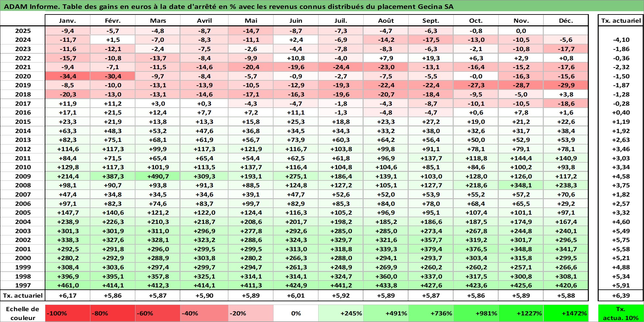This screenshot has height=322, width=644.
Task: Click the +121,9 cell in 2012 Mai
Action: pos(251,149)
